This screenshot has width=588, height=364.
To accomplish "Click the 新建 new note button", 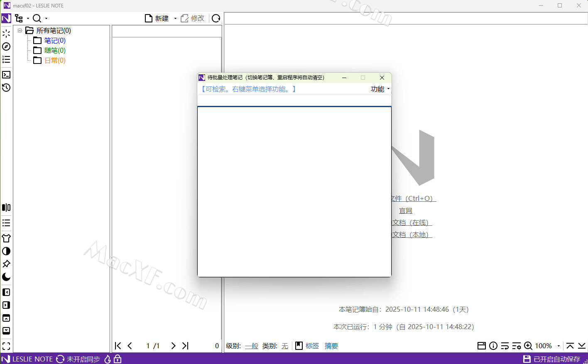I will 157,18.
